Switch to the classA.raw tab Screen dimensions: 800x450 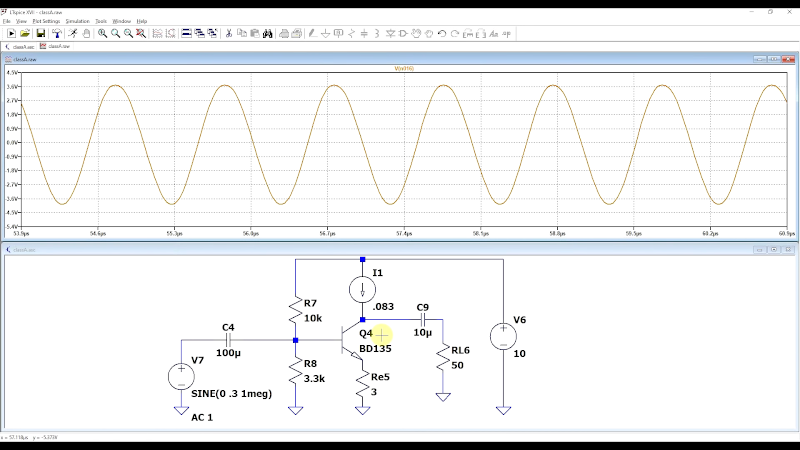coord(58,46)
